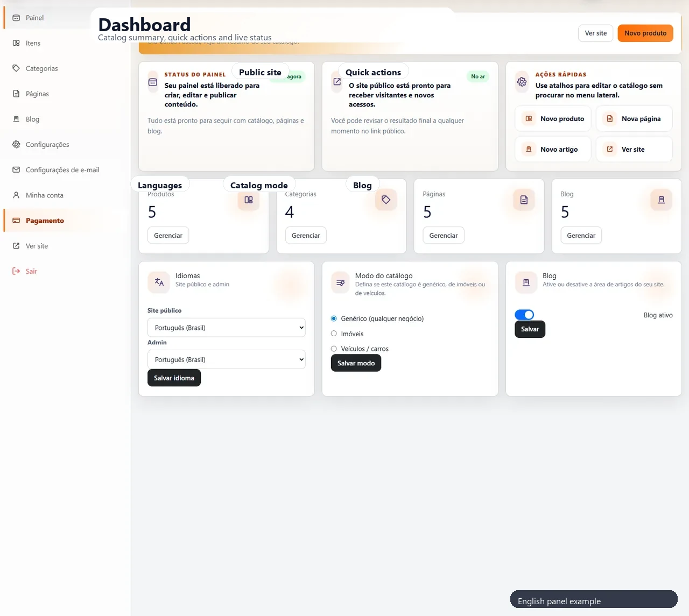Toggle the Blog ativo switch
The image size is (689, 616).
click(x=524, y=315)
